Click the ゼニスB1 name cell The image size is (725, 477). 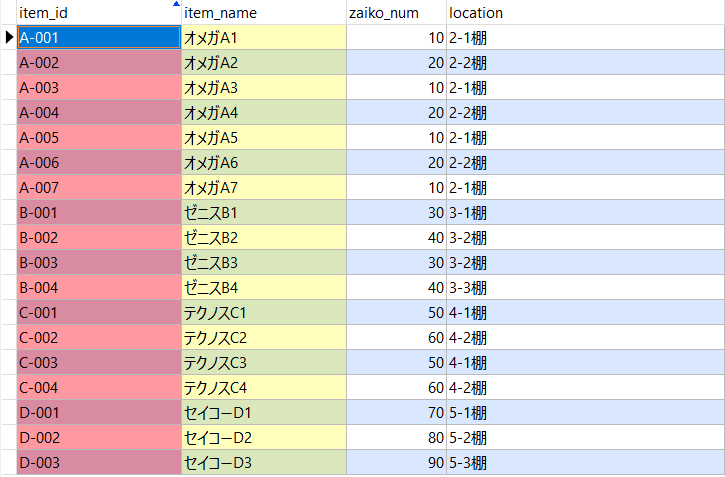pos(264,212)
